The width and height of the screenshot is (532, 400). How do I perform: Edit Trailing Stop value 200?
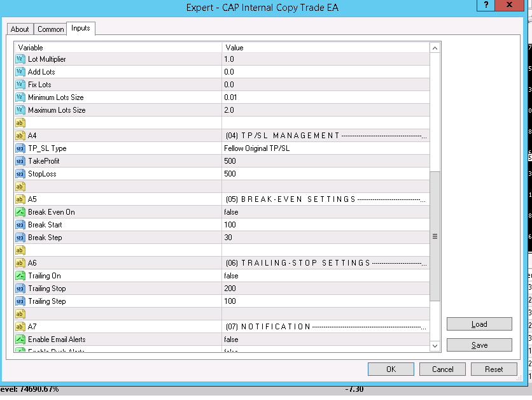click(326, 289)
